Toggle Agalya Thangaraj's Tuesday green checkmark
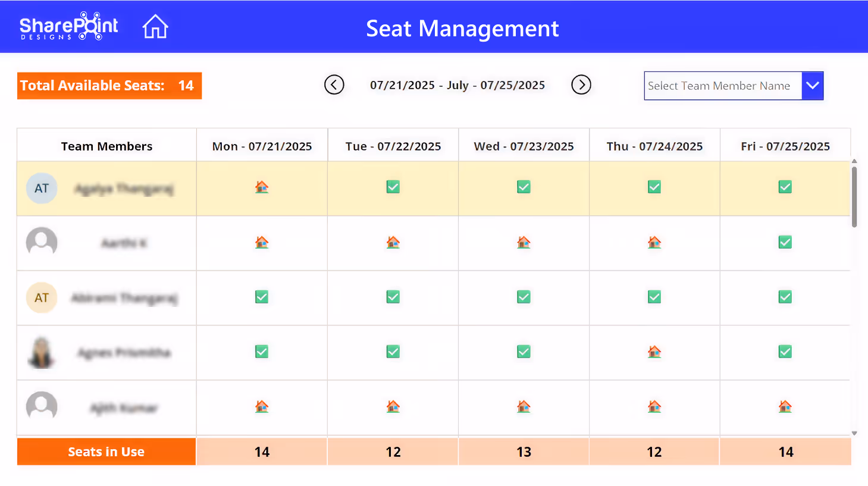Image resolution: width=868 pixels, height=486 pixels. pyautogui.click(x=393, y=187)
